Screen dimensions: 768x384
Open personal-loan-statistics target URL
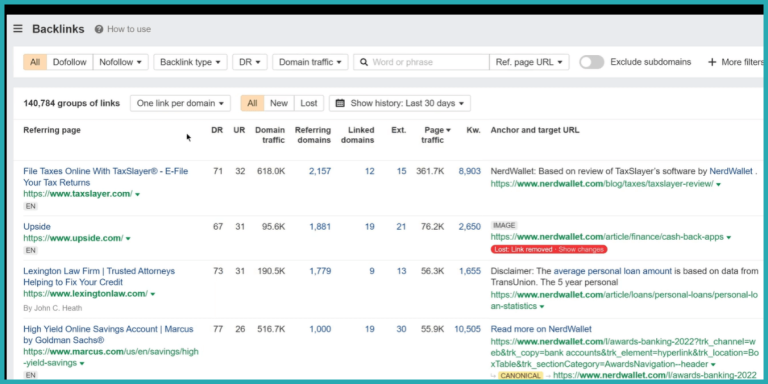[624, 300]
